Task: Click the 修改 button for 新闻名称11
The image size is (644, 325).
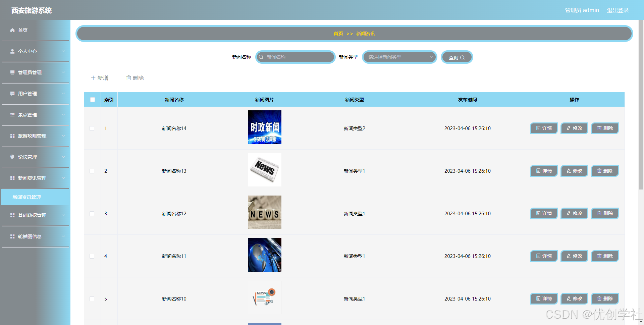Action: click(574, 256)
